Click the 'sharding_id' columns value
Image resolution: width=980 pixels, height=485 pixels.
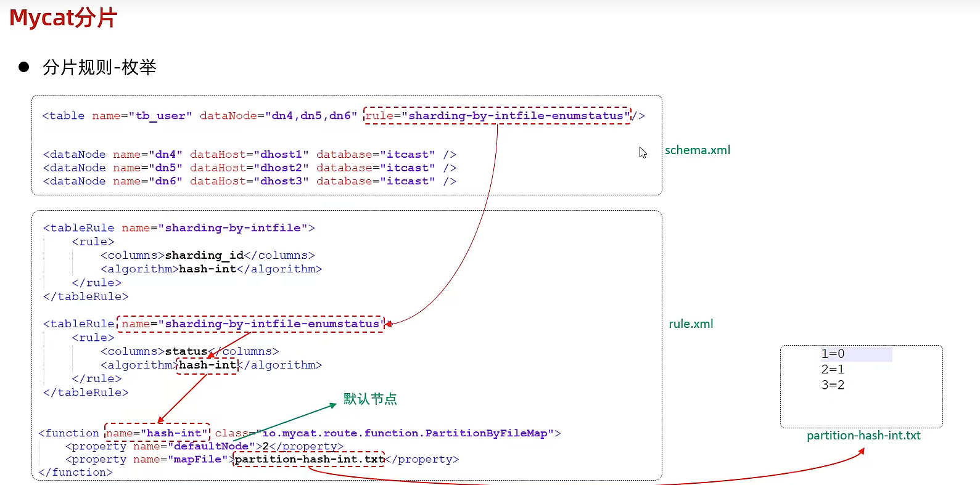(204, 255)
